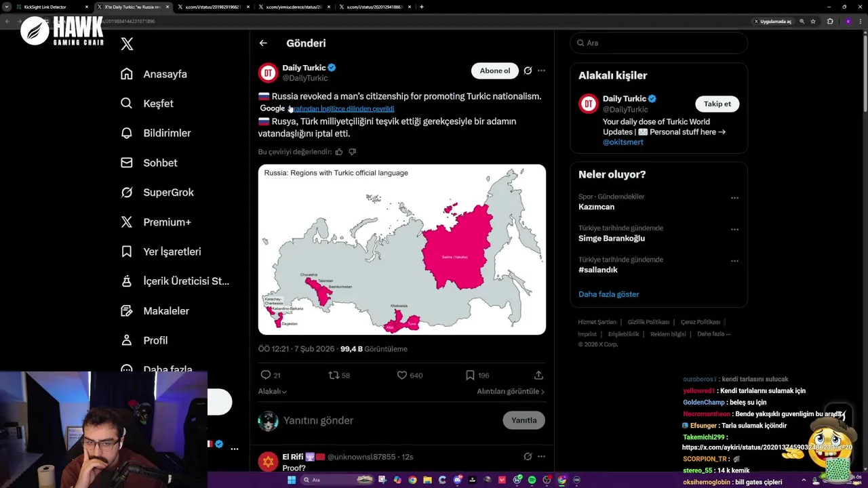The image size is (868, 488).
Task: Click the Grok icon on the post header
Action: [528, 70]
